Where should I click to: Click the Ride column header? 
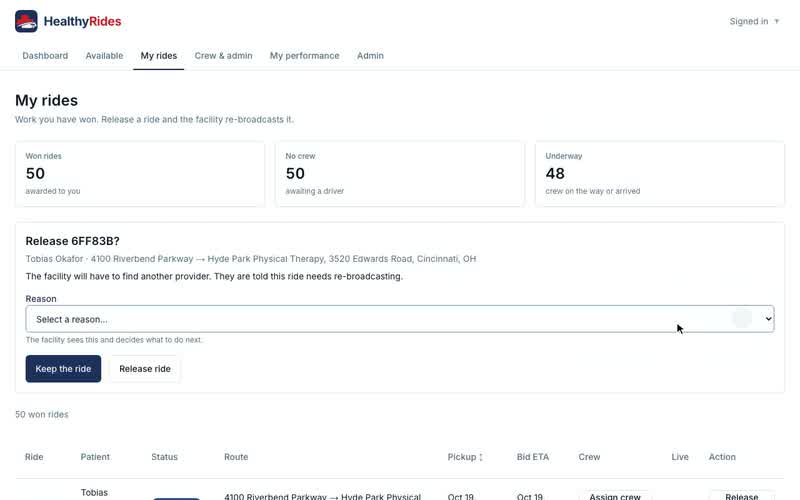pyautogui.click(x=34, y=457)
